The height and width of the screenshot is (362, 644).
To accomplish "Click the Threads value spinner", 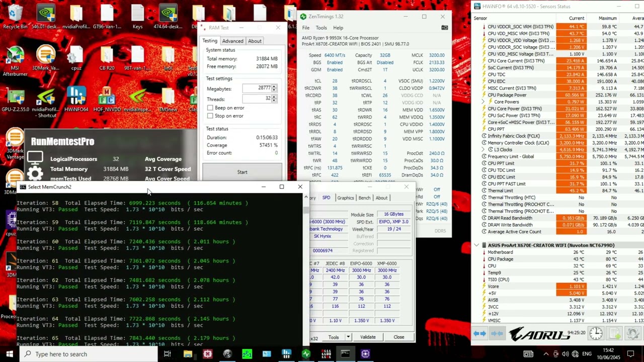I will [x=274, y=99].
